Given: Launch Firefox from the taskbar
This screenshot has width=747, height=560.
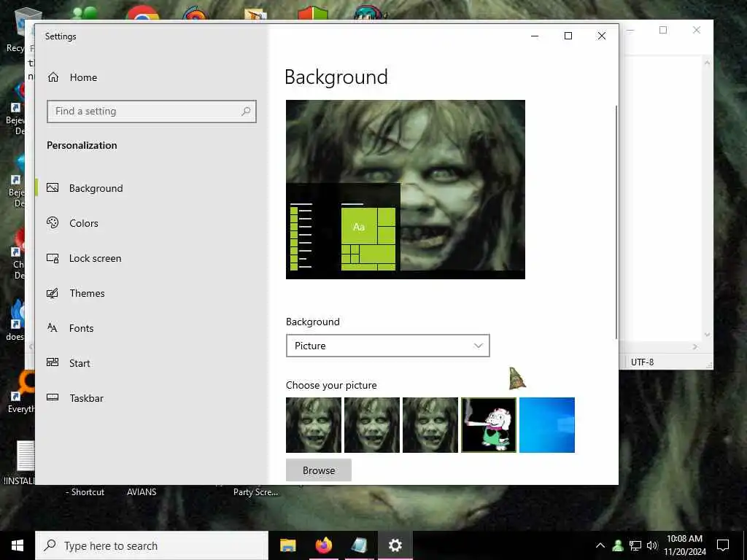Looking at the screenshot, I should (x=323, y=545).
